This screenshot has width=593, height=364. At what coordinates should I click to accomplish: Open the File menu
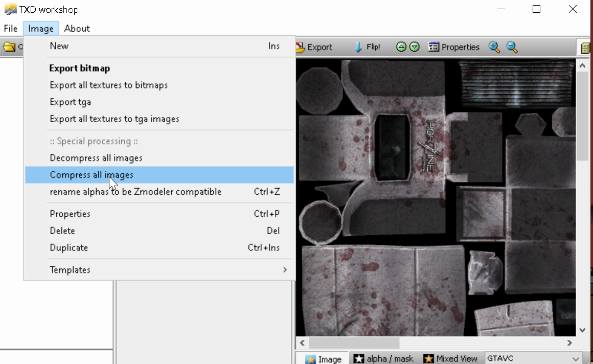point(11,29)
